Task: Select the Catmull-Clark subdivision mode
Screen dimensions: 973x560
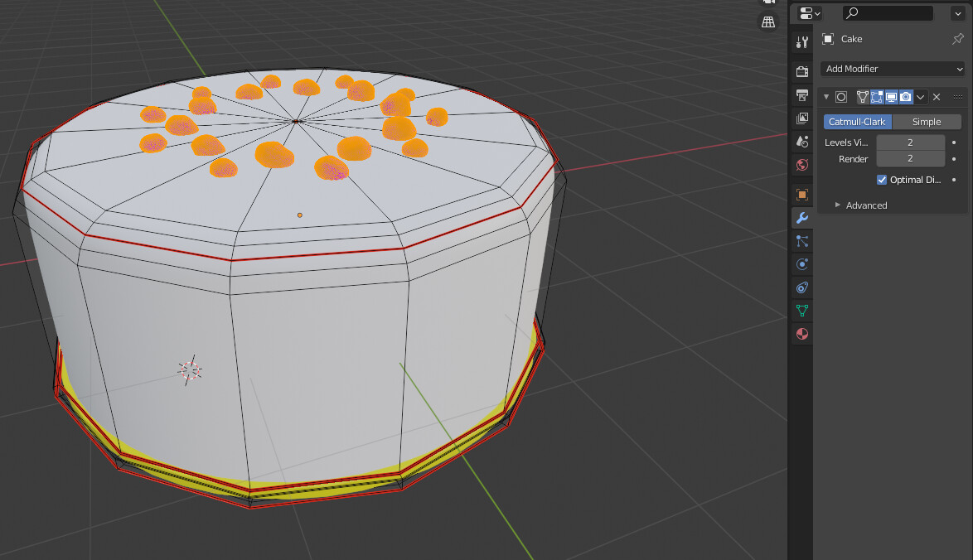Action: [857, 121]
